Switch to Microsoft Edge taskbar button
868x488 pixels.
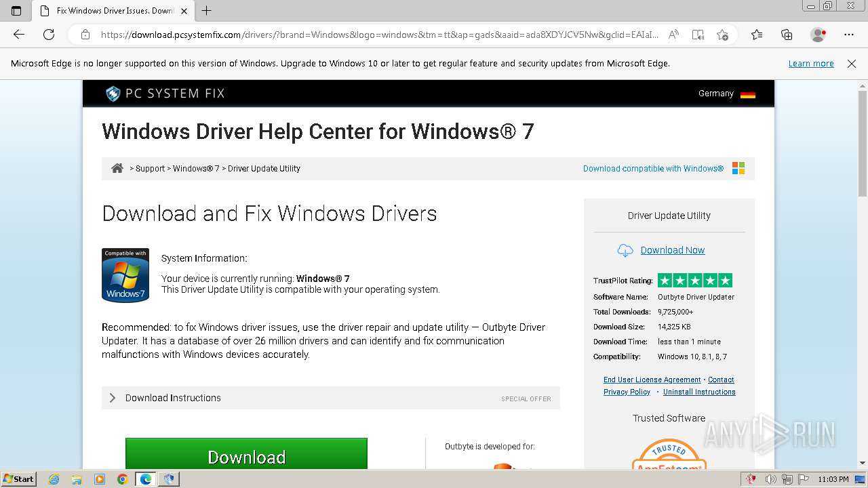pyautogui.click(x=146, y=479)
